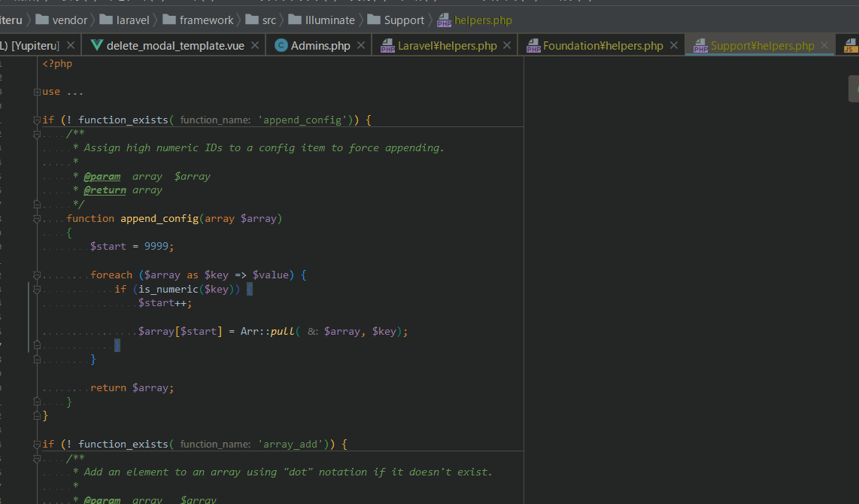Collapse the function append_config body
Screen dimensions: 859x504
point(36,219)
